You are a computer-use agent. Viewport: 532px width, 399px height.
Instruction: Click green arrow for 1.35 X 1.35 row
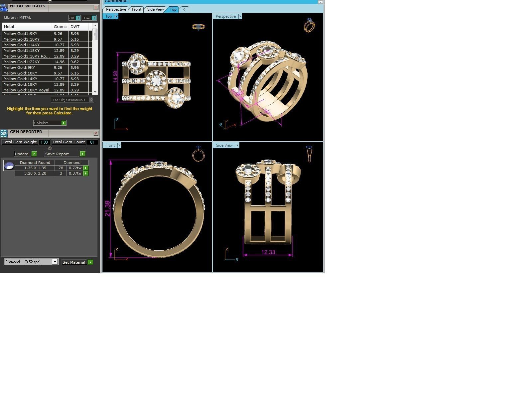click(86, 168)
